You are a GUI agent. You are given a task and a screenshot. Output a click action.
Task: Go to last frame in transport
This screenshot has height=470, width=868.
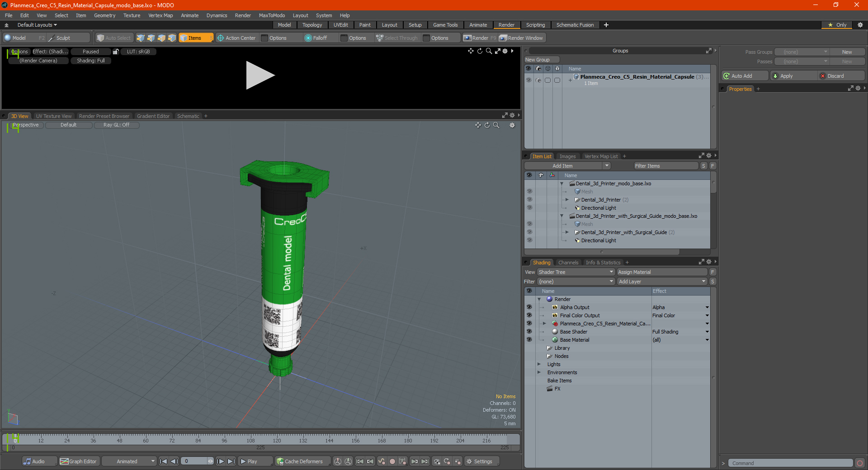coord(231,461)
